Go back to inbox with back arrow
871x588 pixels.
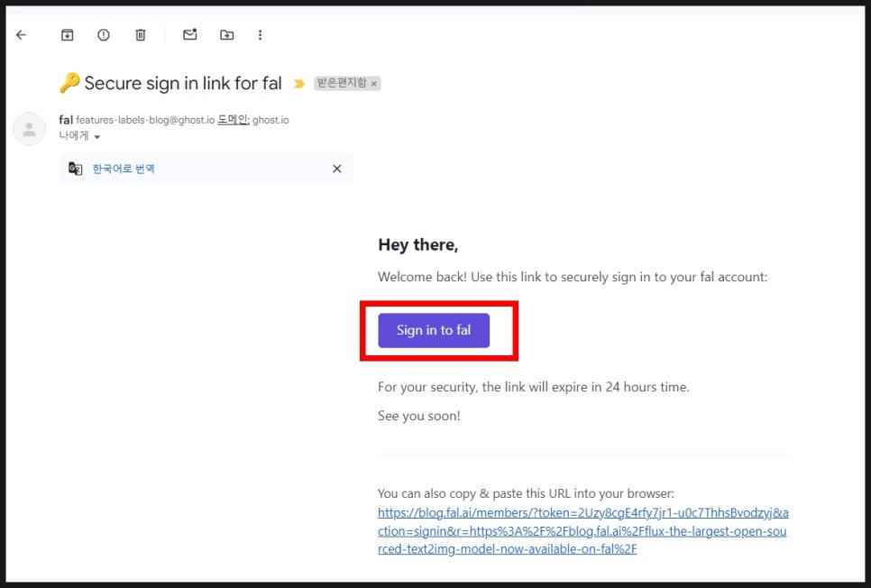point(21,35)
